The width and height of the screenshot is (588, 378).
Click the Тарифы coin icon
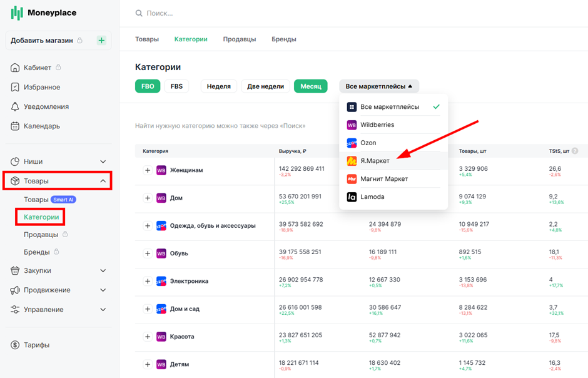coord(15,345)
